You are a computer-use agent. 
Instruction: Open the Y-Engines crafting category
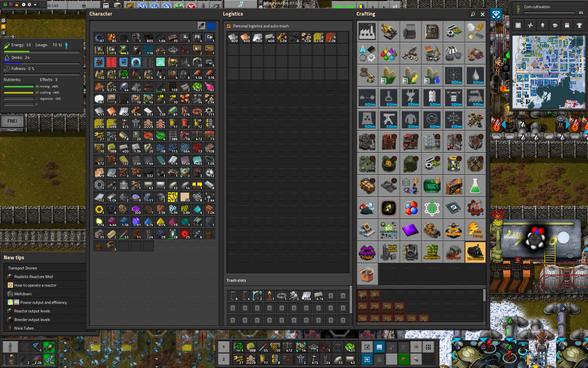(x=410, y=252)
